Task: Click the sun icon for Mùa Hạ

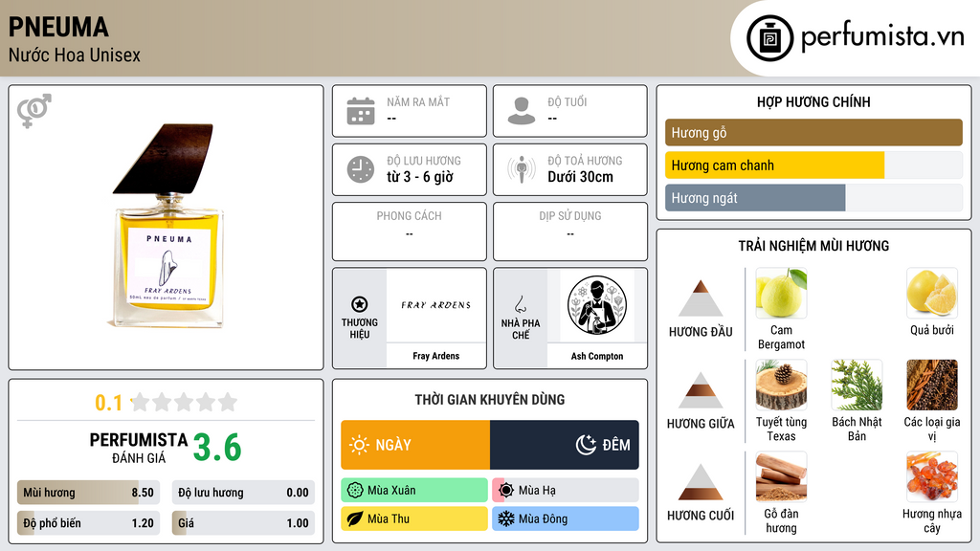Action: point(506,491)
